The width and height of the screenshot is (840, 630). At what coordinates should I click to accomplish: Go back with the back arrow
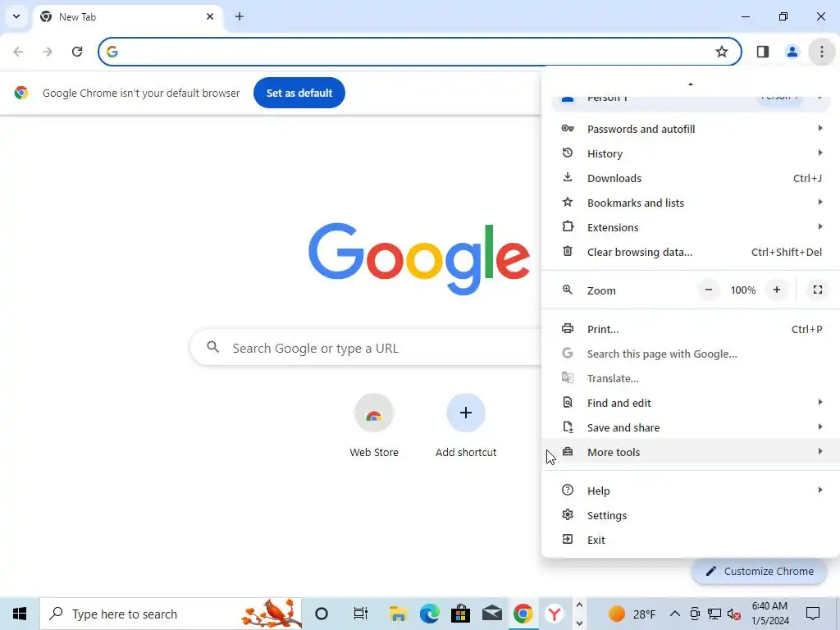click(18, 52)
